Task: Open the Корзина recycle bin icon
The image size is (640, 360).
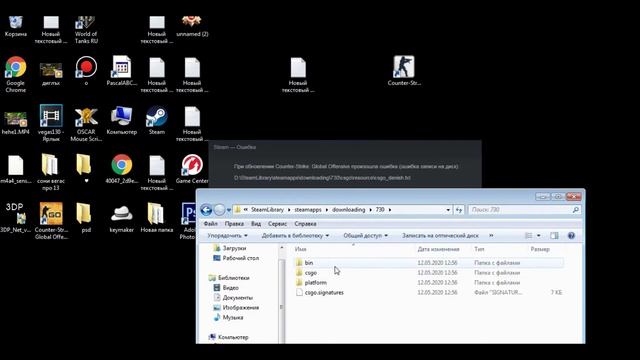Action: click(16, 27)
